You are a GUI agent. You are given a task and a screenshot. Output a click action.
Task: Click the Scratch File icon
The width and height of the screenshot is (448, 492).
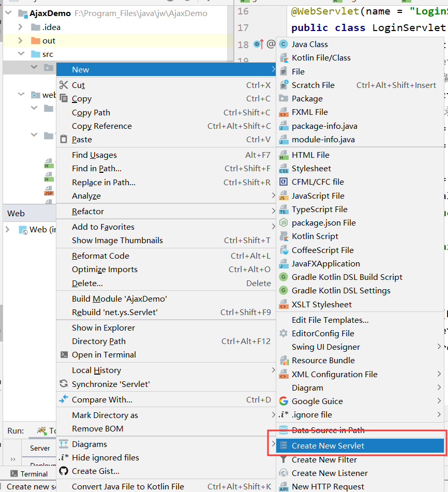283,85
